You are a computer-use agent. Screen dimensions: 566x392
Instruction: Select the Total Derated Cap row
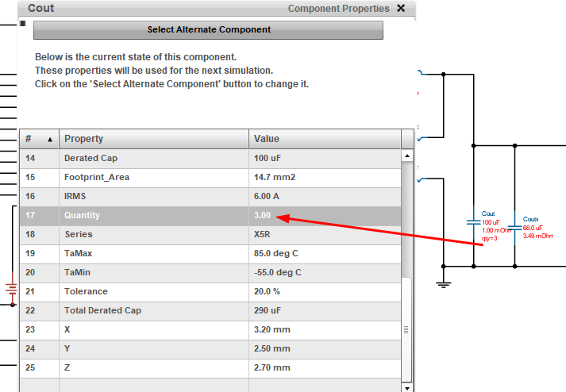pyautogui.click(x=210, y=311)
